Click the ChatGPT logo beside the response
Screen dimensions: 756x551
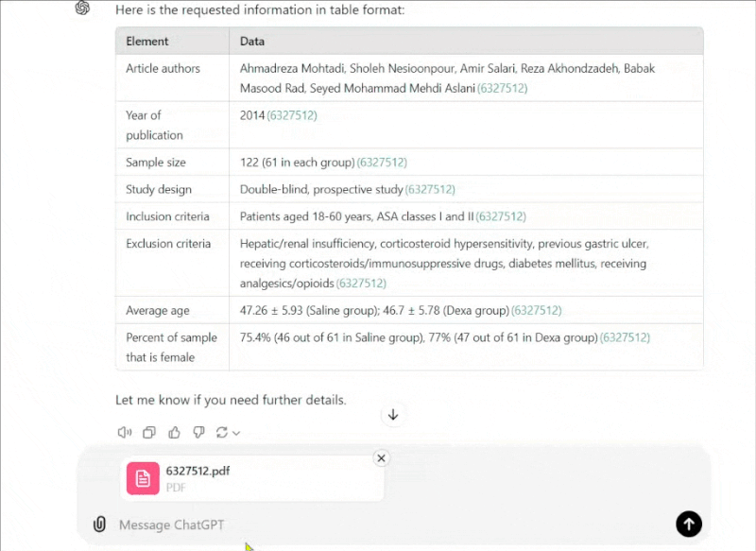(83, 9)
